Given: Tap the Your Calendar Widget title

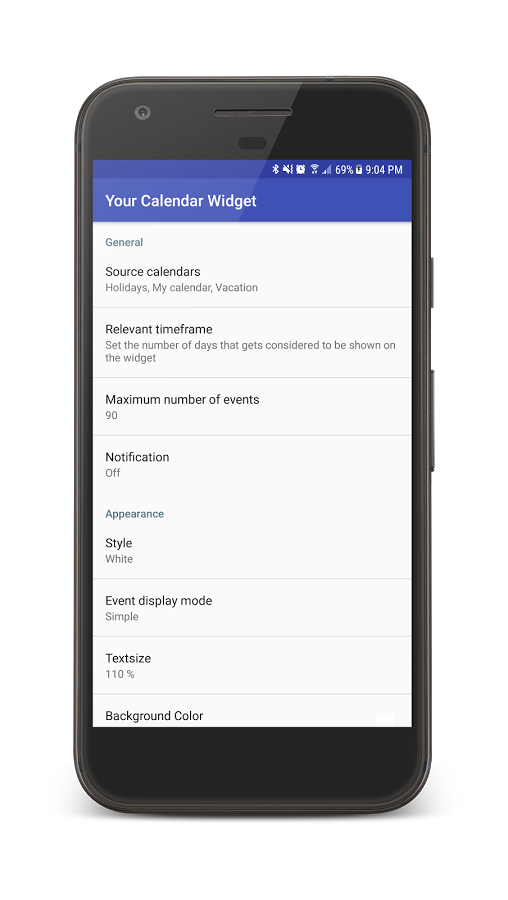Looking at the screenshot, I should [181, 201].
